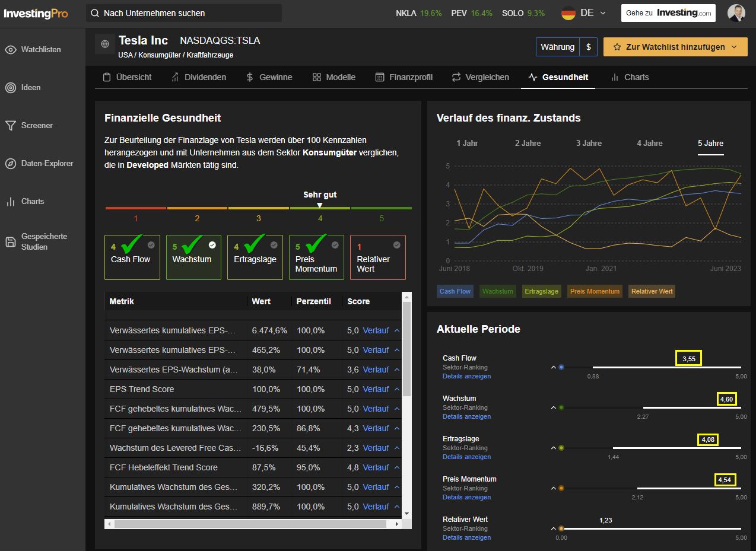Viewport: 756px width, 551px height.
Task: Toggle the Ertragslage score card check
Action: [x=274, y=244]
